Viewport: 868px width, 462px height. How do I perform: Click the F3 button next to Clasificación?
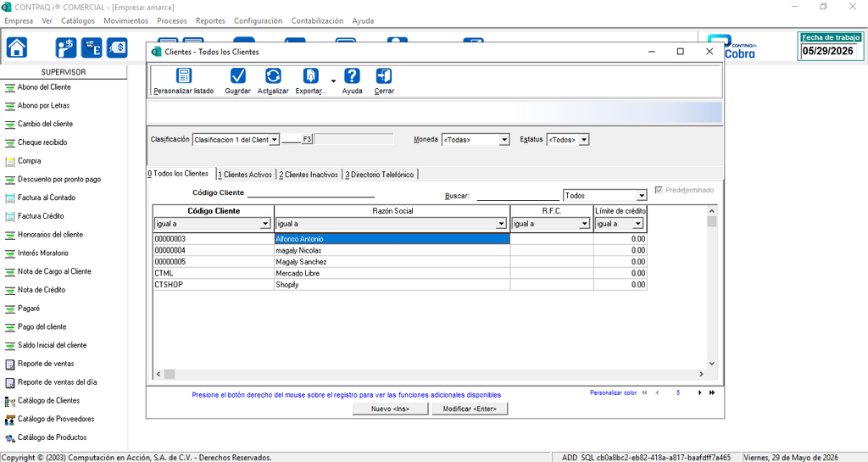307,139
